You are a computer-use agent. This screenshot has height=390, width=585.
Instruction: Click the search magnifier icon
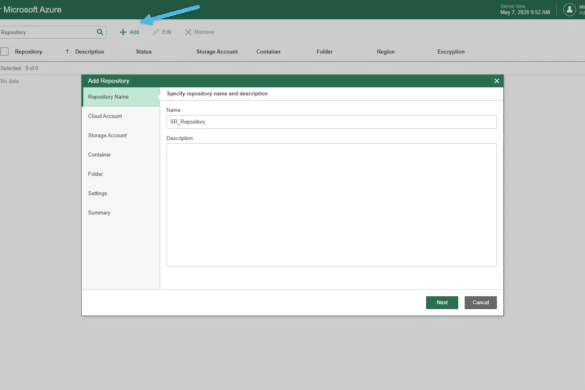(x=100, y=32)
